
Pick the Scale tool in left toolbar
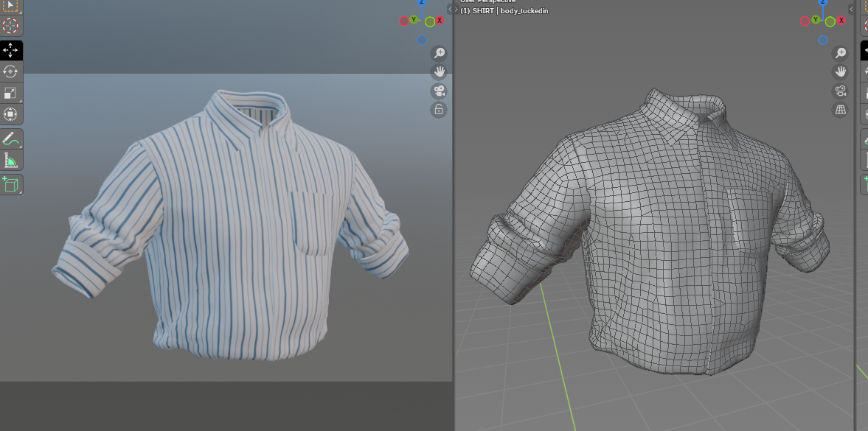click(10, 93)
